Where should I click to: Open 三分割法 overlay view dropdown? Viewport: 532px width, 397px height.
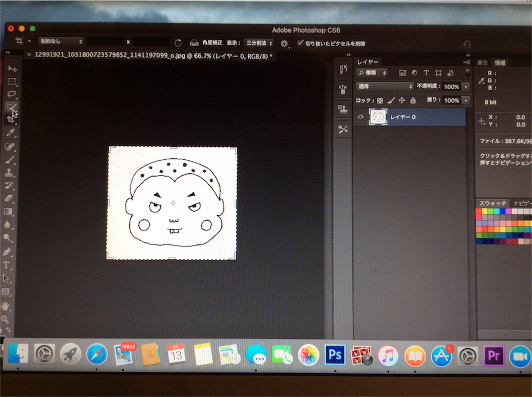(259, 43)
